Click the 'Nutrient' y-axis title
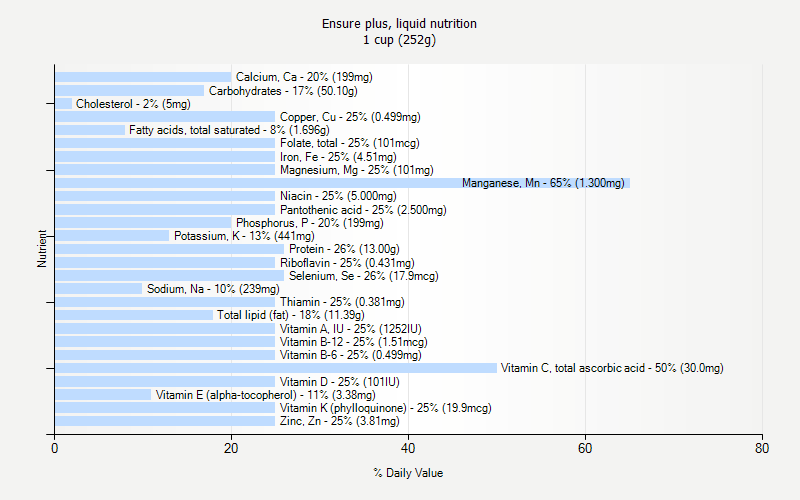This screenshot has height=500, width=800. [x=42, y=249]
